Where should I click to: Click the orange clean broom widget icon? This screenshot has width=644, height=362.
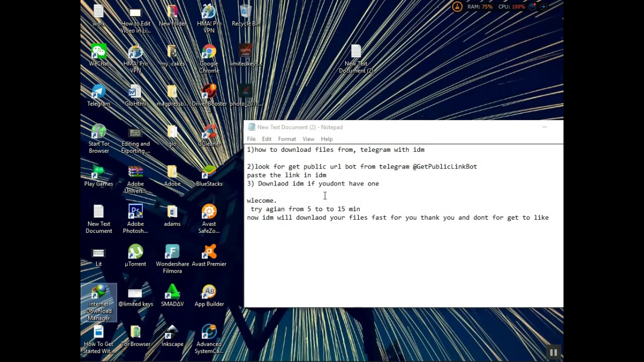point(457,7)
